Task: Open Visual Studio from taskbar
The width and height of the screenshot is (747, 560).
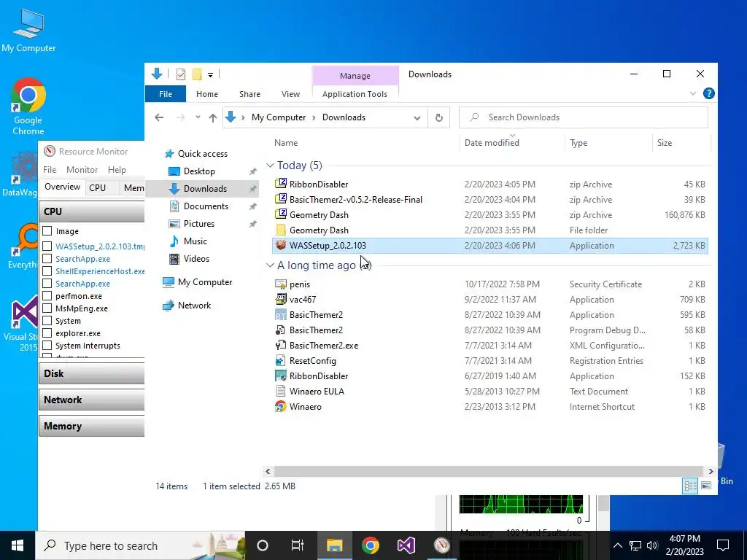Action: coord(406,545)
